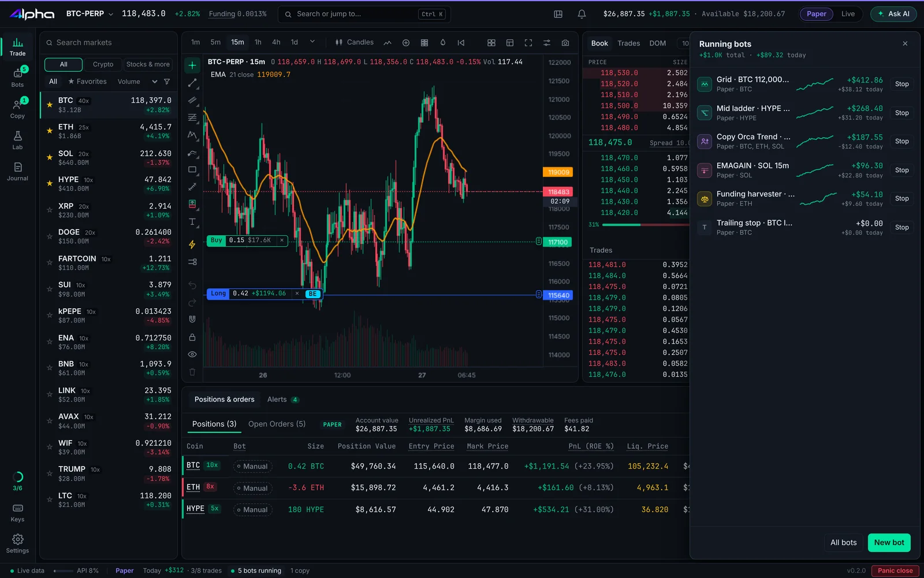Image resolution: width=924 pixels, height=578 pixels.
Task: Delete drawings with trash icon
Action: (192, 372)
